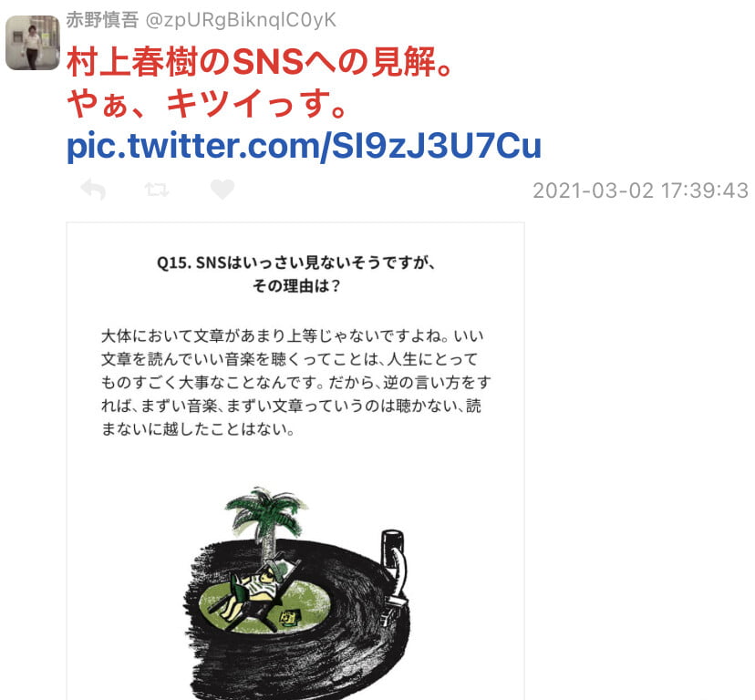Click the Q15 question heading in the image
This screenshot has width=755, height=700.
(296, 262)
